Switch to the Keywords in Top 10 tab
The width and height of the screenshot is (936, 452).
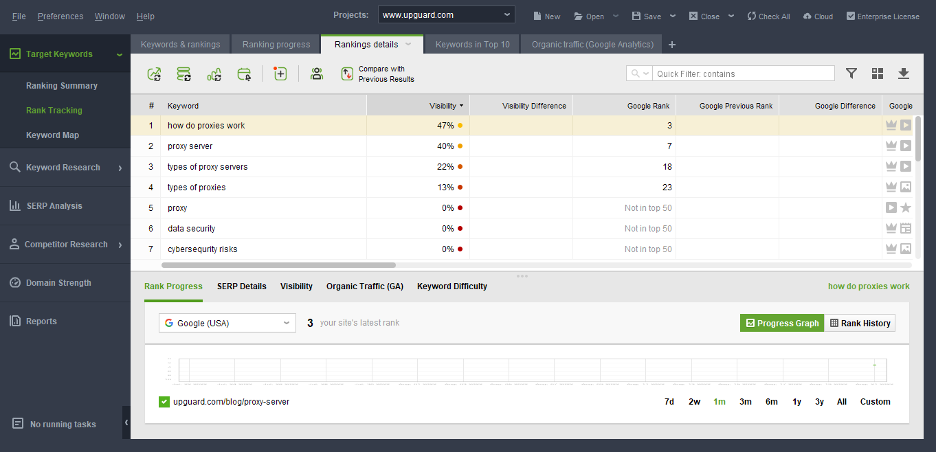click(473, 44)
